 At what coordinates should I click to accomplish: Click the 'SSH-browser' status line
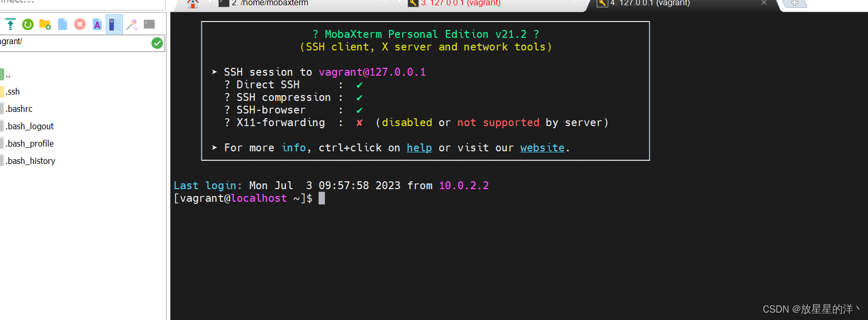coord(293,110)
